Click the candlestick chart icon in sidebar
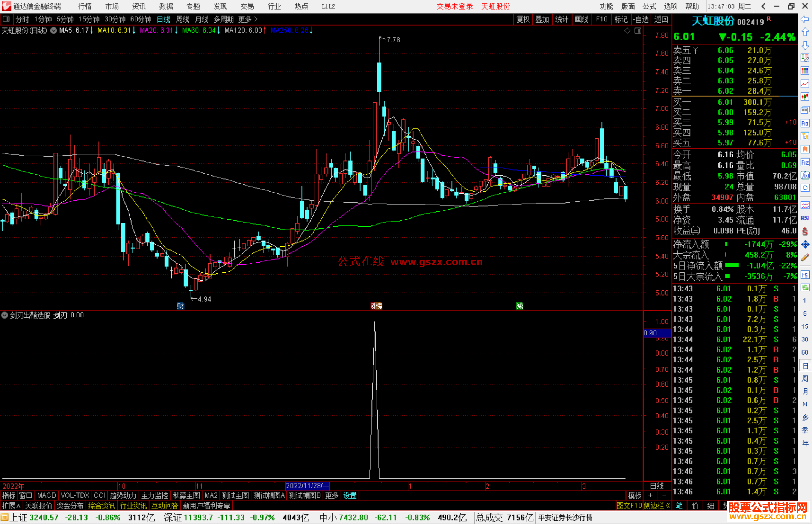This screenshot has height=524, width=812. click(805, 97)
